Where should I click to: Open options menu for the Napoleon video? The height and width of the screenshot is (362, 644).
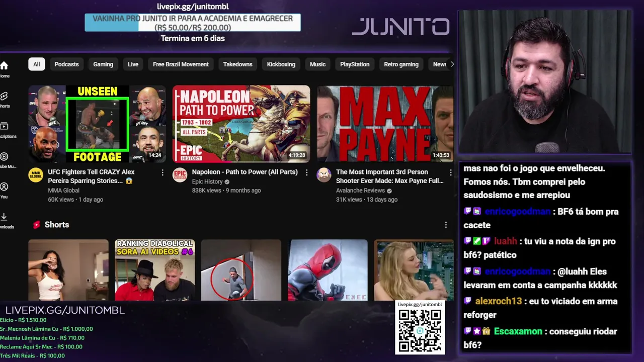[306, 172]
